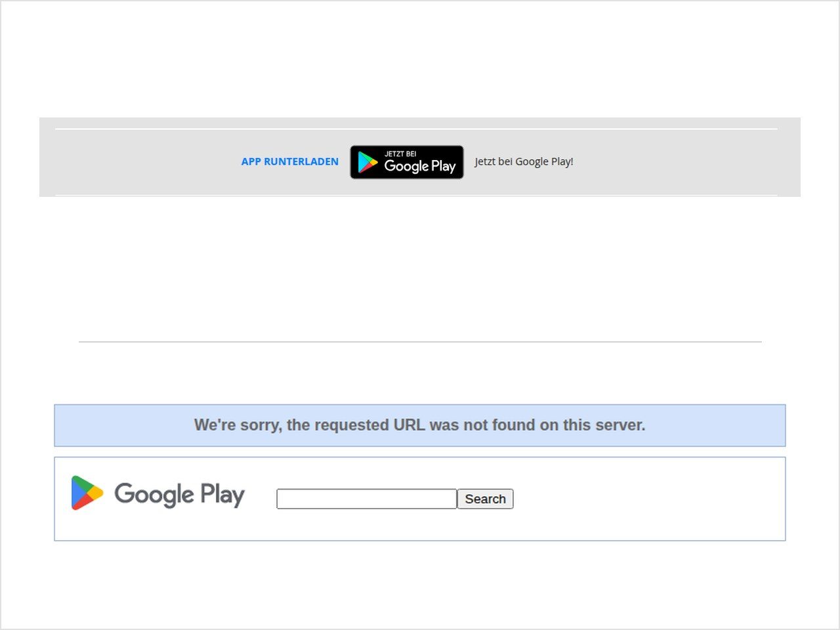Select the 'Jetzt bei Google Play!' text
Screen dimensions: 840x630
(524, 161)
